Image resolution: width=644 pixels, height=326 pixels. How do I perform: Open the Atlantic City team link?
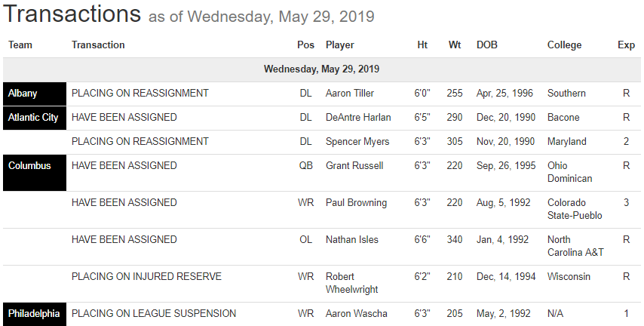(x=33, y=118)
